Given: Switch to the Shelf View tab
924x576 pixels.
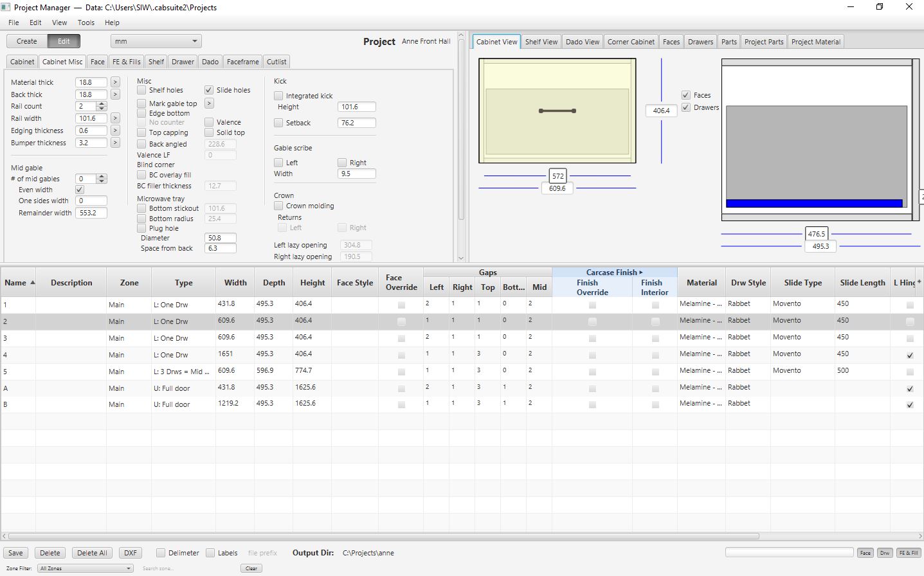Looking at the screenshot, I should 541,42.
